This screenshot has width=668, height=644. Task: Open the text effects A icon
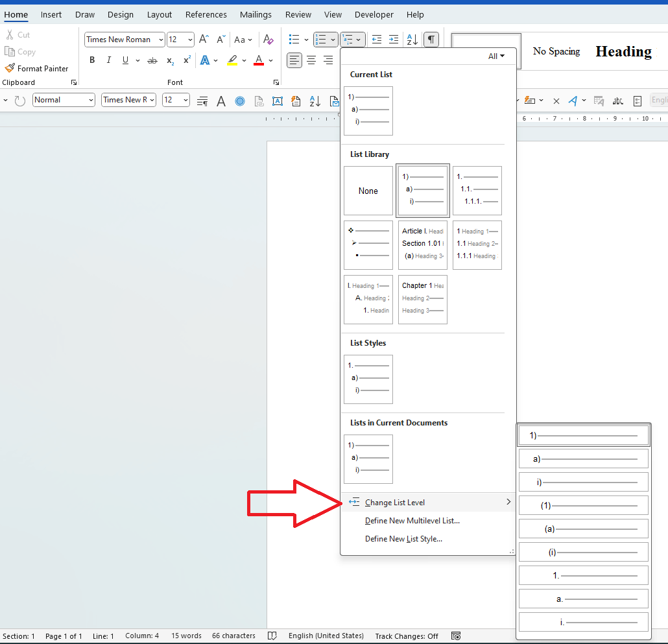click(205, 60)
